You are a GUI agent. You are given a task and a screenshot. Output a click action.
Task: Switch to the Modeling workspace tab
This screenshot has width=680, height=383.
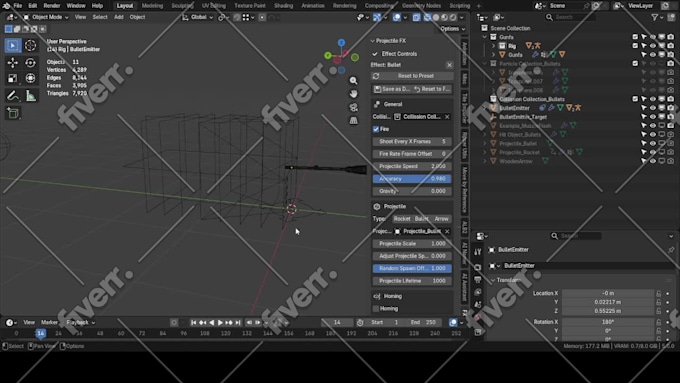coord(152,6)
